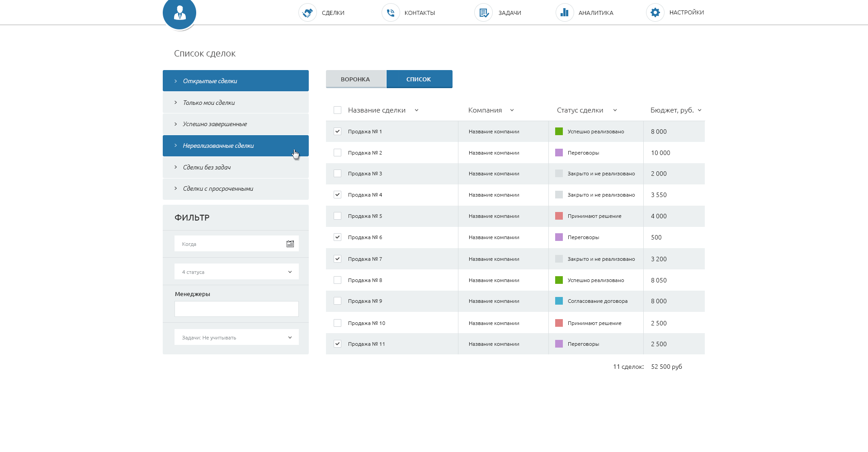868x452 pixels.
Task: Click arrow icon beside Сделки с просроченными
Action: [175, 188]
